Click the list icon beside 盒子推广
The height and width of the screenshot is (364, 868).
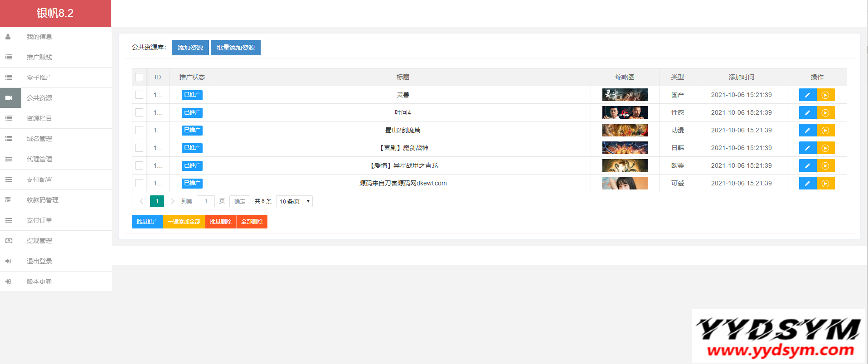point(8,78)
